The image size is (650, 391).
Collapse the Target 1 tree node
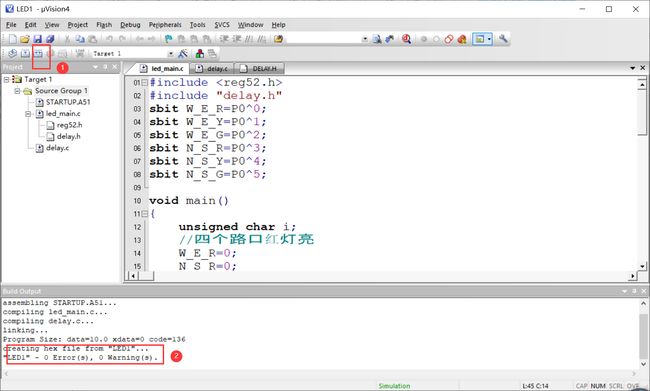[7, 79]
